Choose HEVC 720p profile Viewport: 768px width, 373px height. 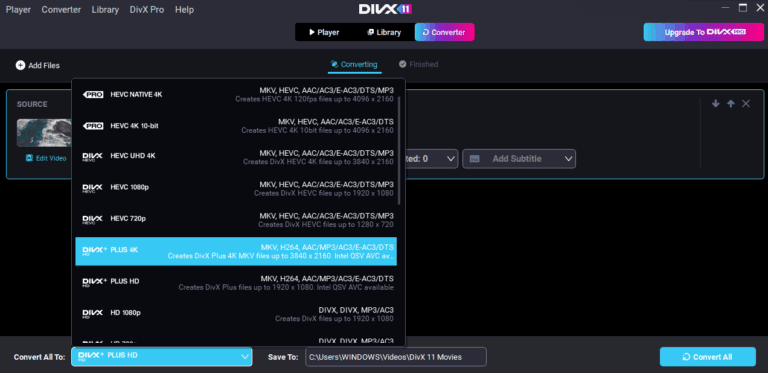click(x=236, y=220)
